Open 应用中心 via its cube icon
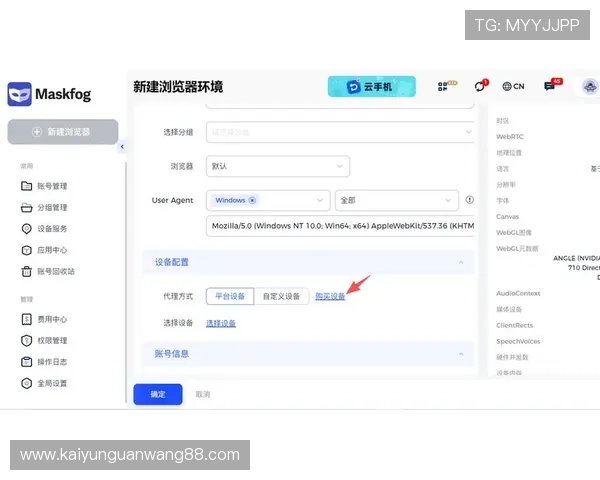Image resolution: width=600 pixels, height=480 pixels. (x=26, y=250)
